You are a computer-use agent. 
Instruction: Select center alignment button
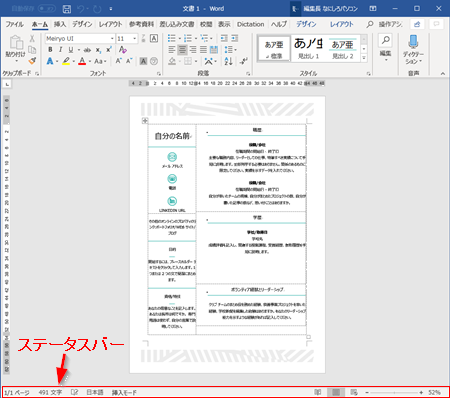(182, 50)
